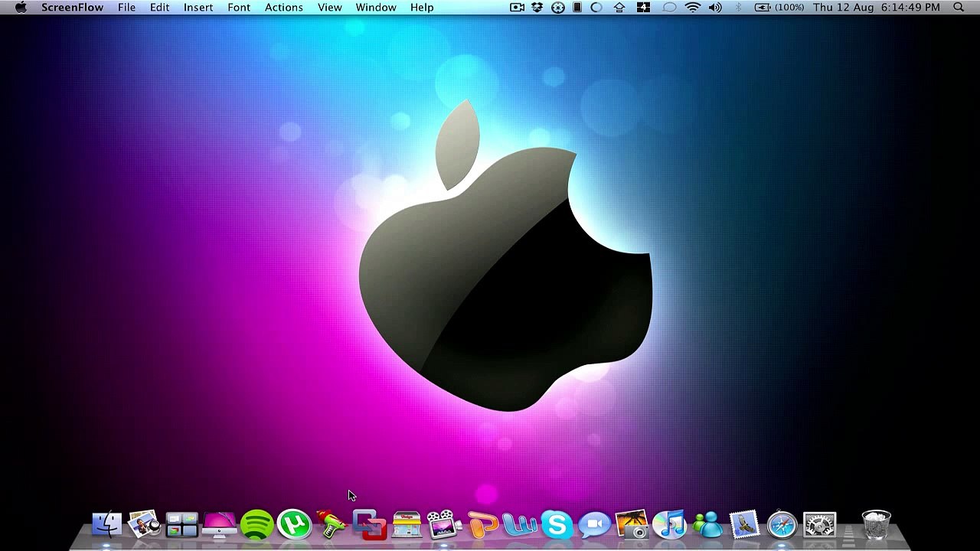The width and height of the screenshot is (980, 551).
Task: Open the Help menu
Action: [x=422, y=8]
